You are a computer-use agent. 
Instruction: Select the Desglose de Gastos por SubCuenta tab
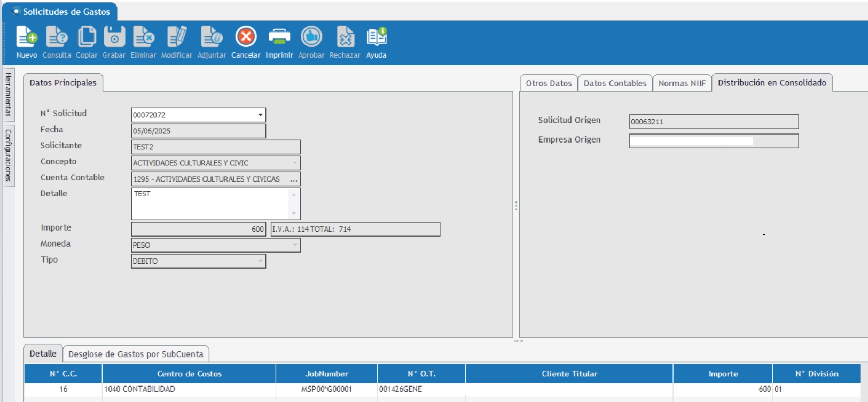click(x=136, y=354)
